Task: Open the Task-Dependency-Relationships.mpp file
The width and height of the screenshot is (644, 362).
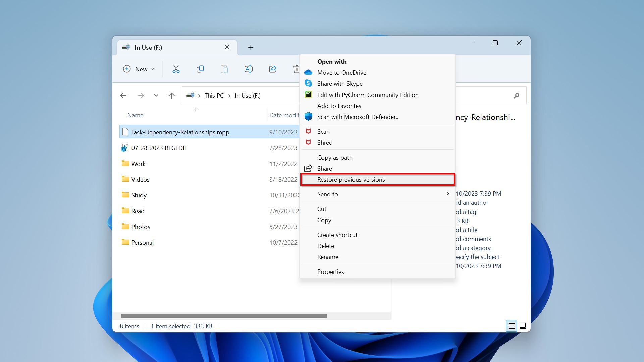Action: click(x=180, y=132)
